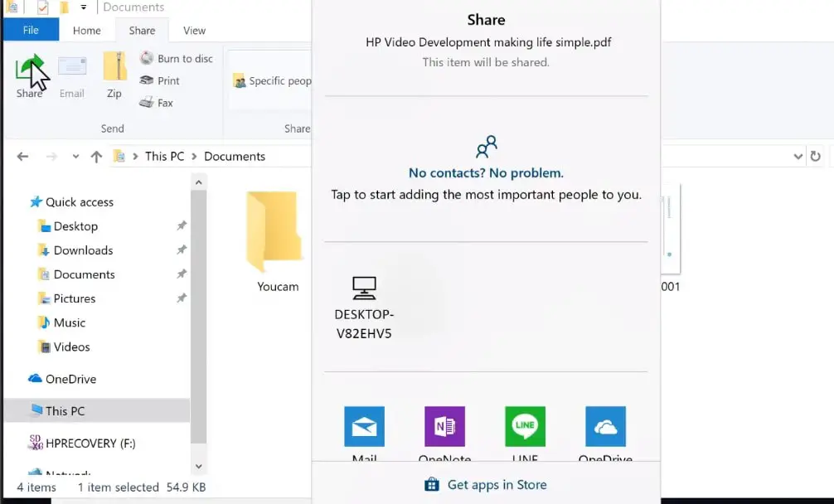Click Documents in the address breadcrumb
Screen dimensions: 834x504
[x=235, y=157]
